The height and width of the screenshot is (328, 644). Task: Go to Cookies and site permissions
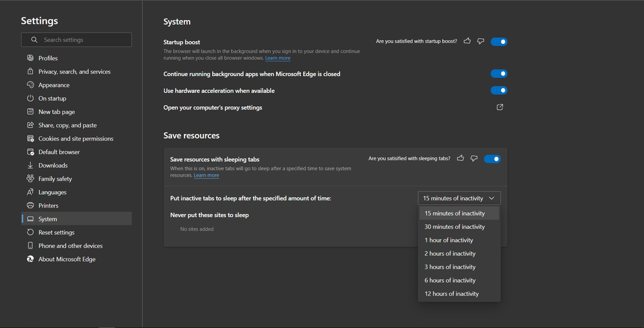coord(75,139)
